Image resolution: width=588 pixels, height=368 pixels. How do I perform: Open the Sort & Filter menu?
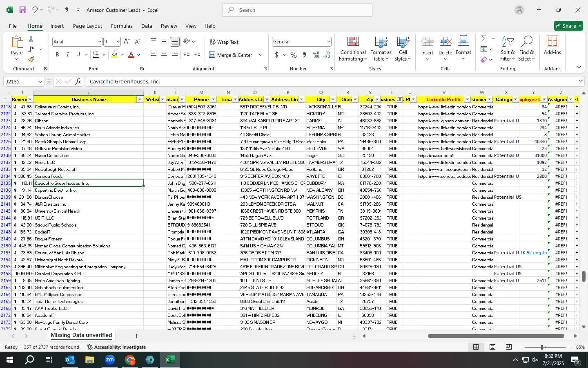pos(508,49)
